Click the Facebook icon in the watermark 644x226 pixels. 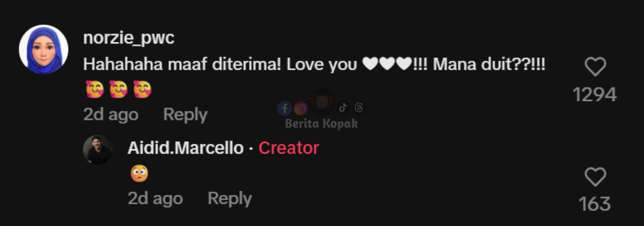[x=284, y=109]
